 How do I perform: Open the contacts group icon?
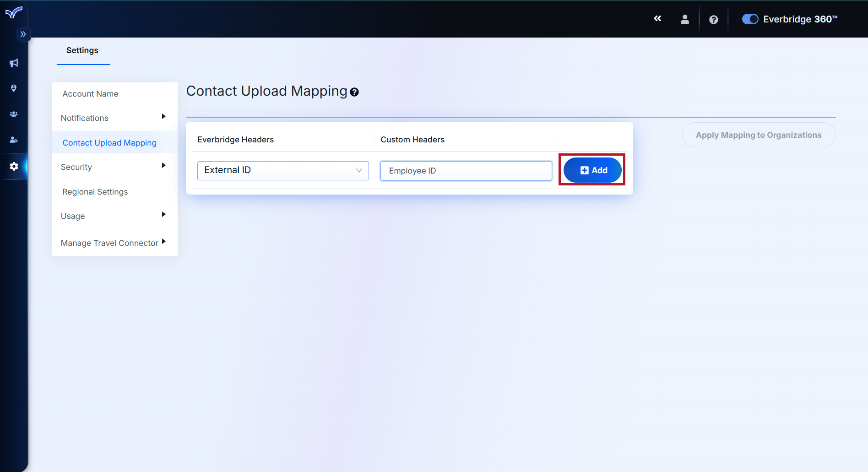14,114
